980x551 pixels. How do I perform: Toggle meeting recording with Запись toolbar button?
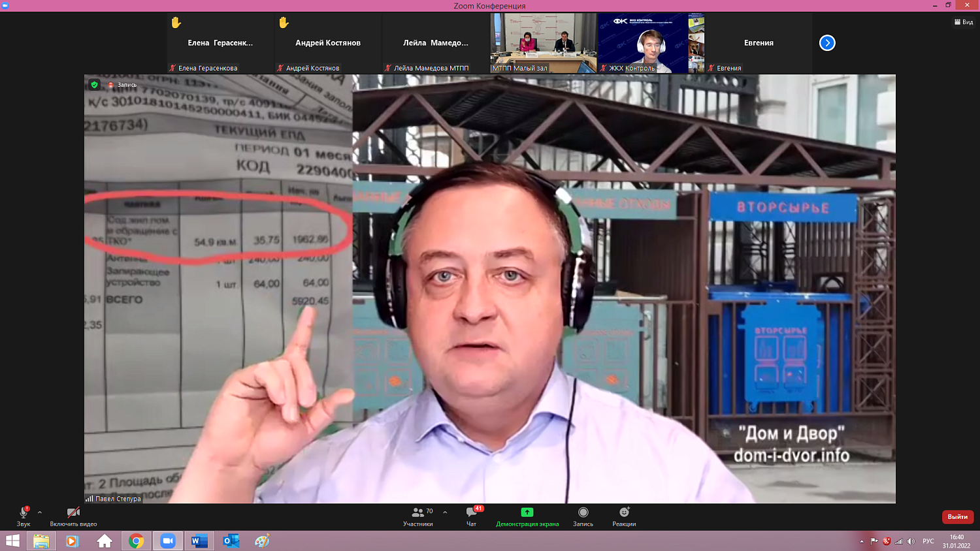(583, 516)
